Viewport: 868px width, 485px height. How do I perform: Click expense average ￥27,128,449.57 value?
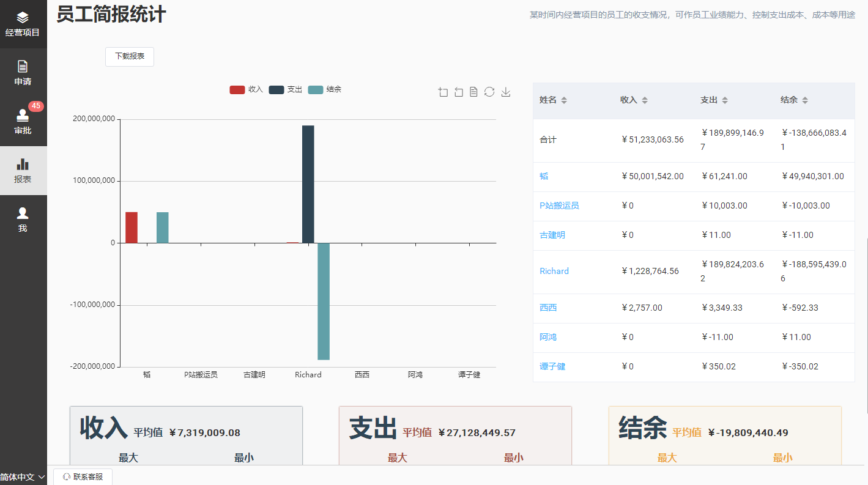click(477, 433)
